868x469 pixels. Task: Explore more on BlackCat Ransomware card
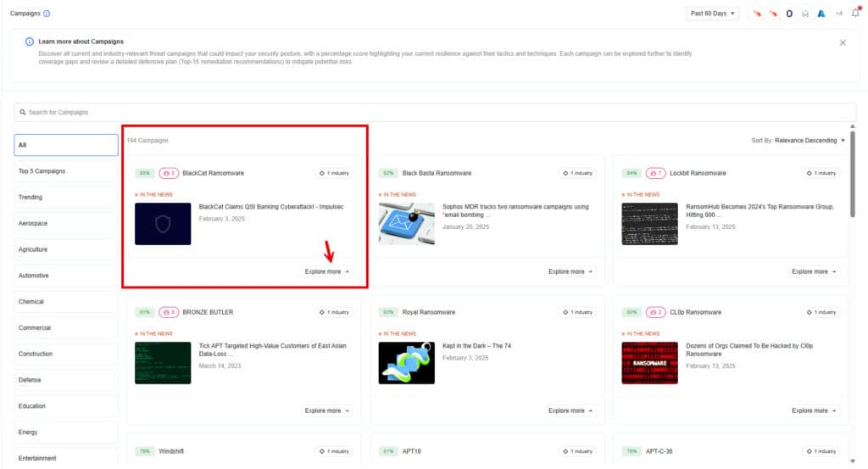pyautogui.click(x=327, y=272)
